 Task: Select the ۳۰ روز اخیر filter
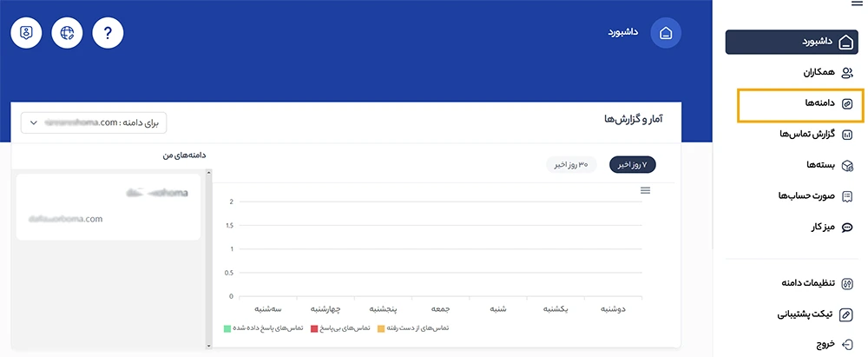click(x=571, y=165)
